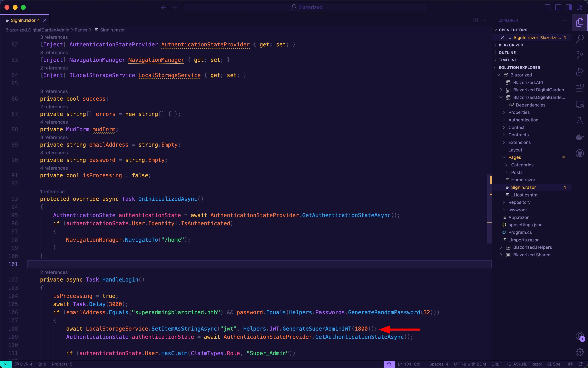Click Customize Layout icon
The height and width of the screenshot is (368, 588).
[580, 7]
